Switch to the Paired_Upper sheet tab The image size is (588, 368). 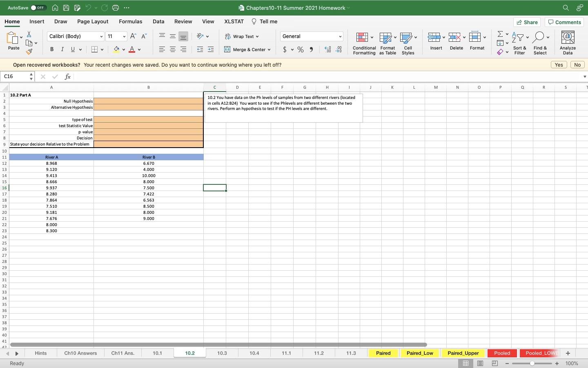463,353
